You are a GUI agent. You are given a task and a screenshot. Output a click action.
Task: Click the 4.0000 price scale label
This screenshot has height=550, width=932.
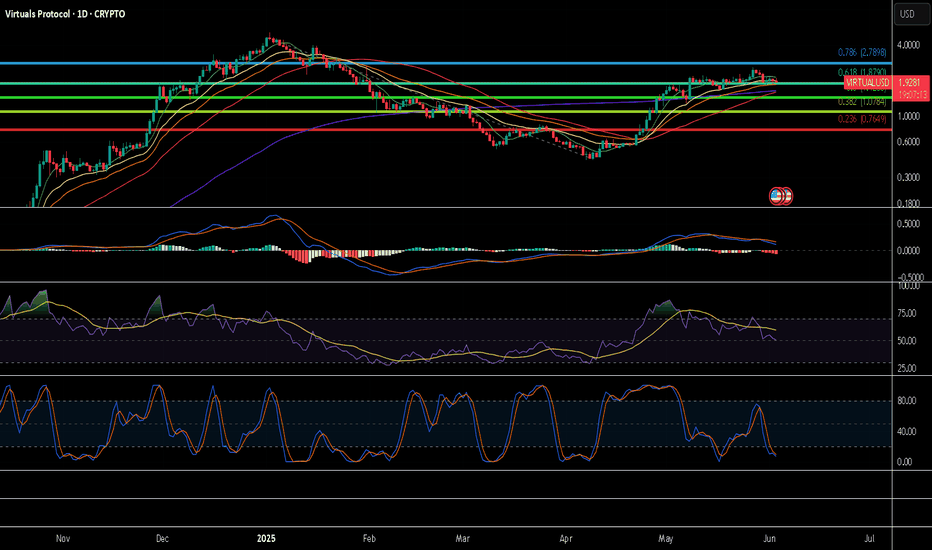point(909,46)
